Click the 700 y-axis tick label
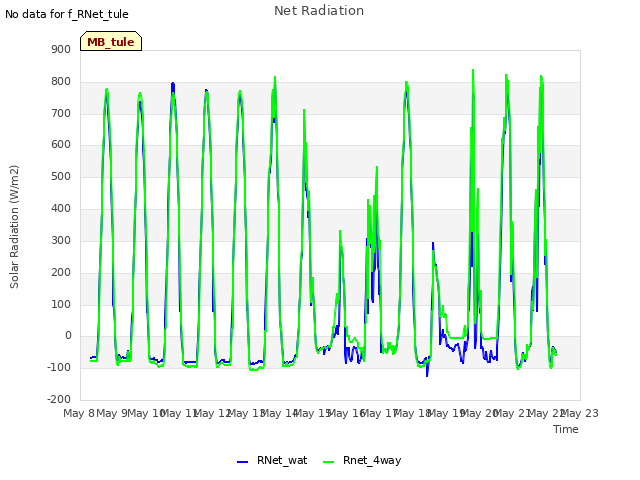This screenshot has height=480, width=640. point(61,113)
